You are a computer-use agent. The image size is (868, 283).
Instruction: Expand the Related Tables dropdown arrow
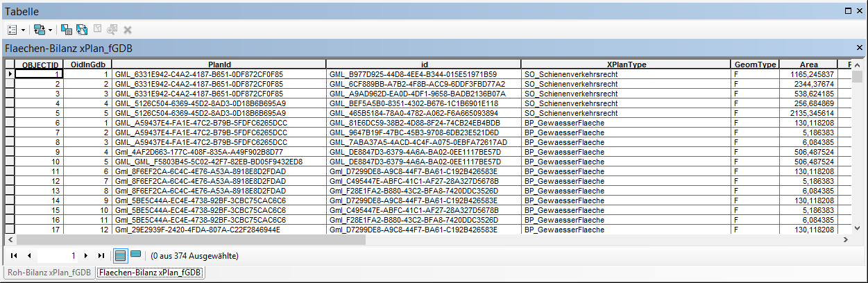pyautogui.click(x=50, y=30)
